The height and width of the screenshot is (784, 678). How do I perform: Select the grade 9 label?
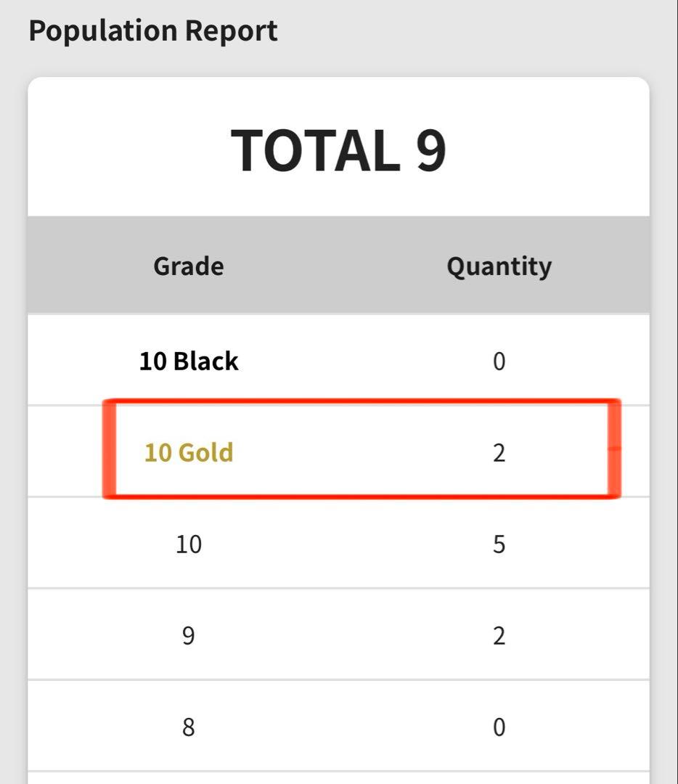[189, 635]
